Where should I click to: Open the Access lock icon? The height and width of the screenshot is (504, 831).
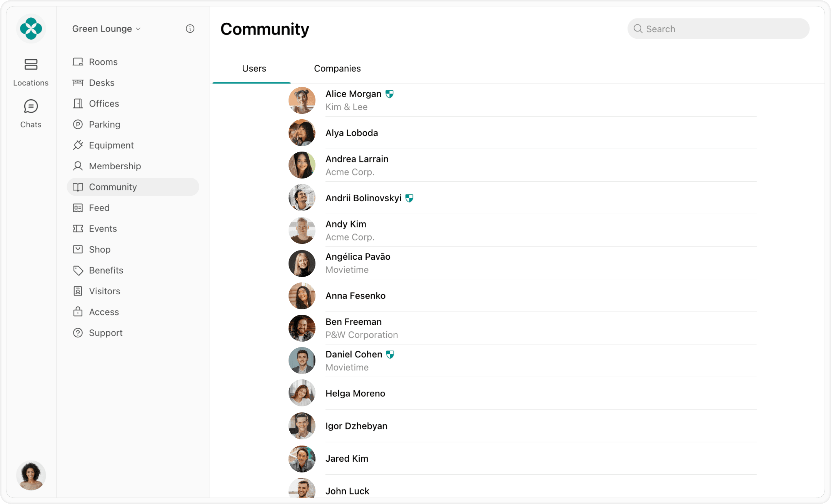78,312
